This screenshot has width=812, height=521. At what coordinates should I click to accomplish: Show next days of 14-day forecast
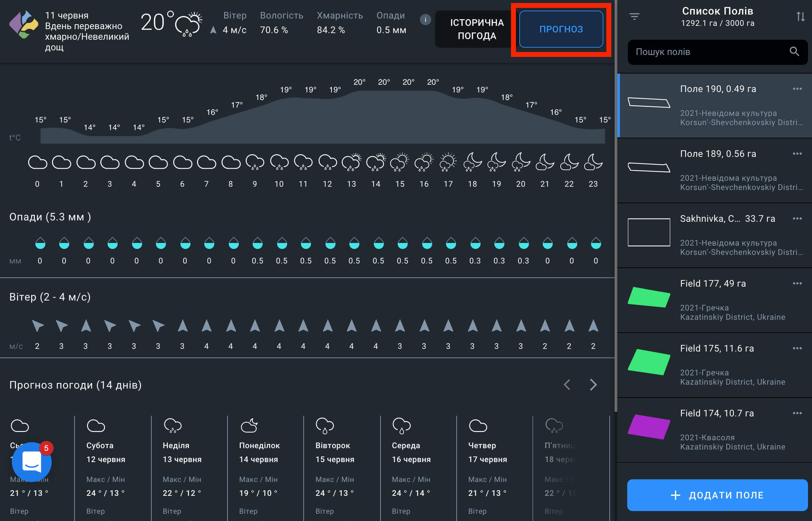[x=593, y=385]
